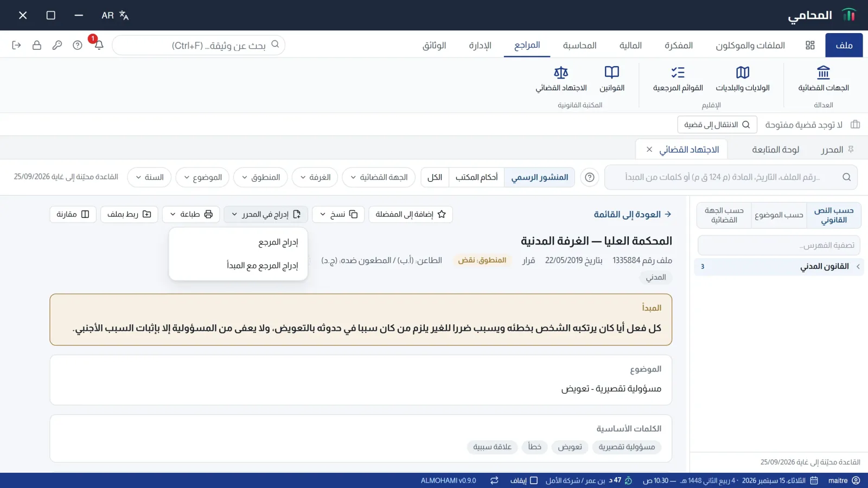
Task: Click the sync arrows icon in status bar
Action: (494, 480)
